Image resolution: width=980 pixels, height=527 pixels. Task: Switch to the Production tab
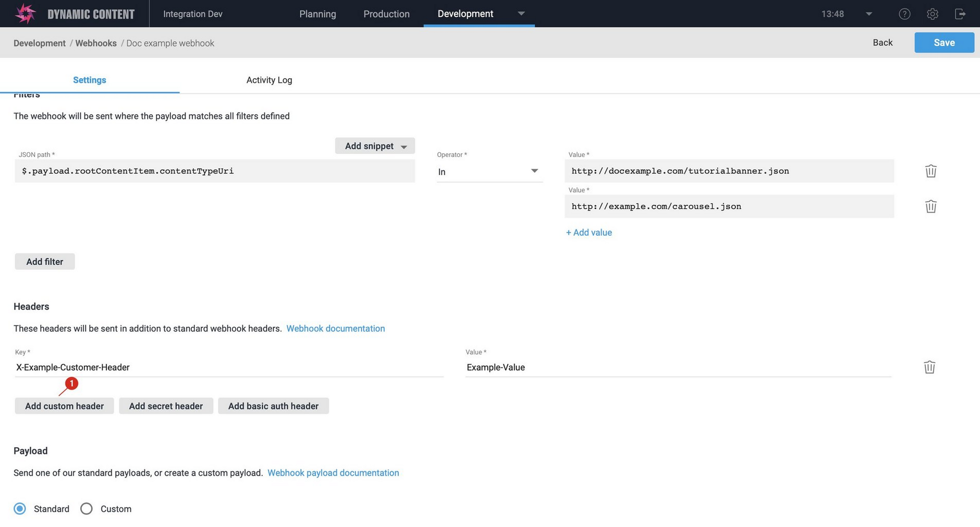386,14
